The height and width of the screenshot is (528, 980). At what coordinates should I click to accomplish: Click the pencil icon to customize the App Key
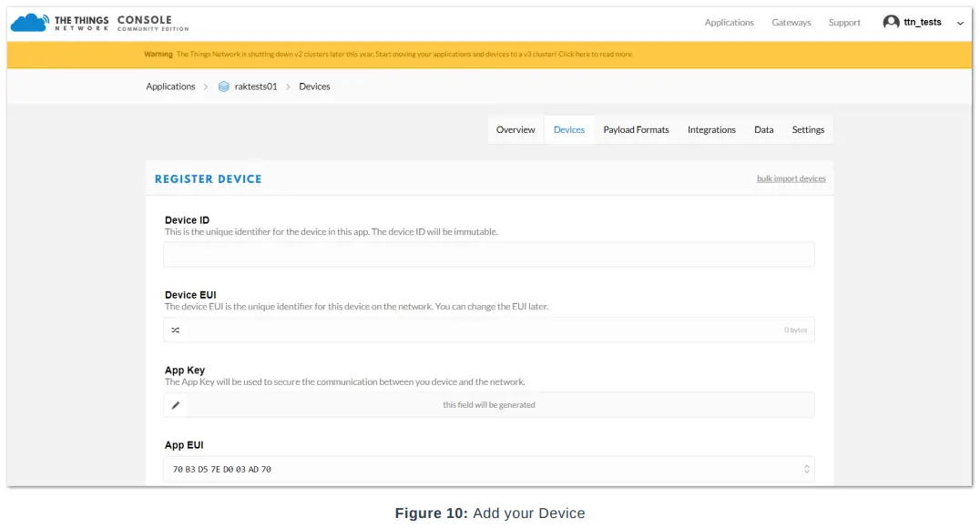click(176, 404)
